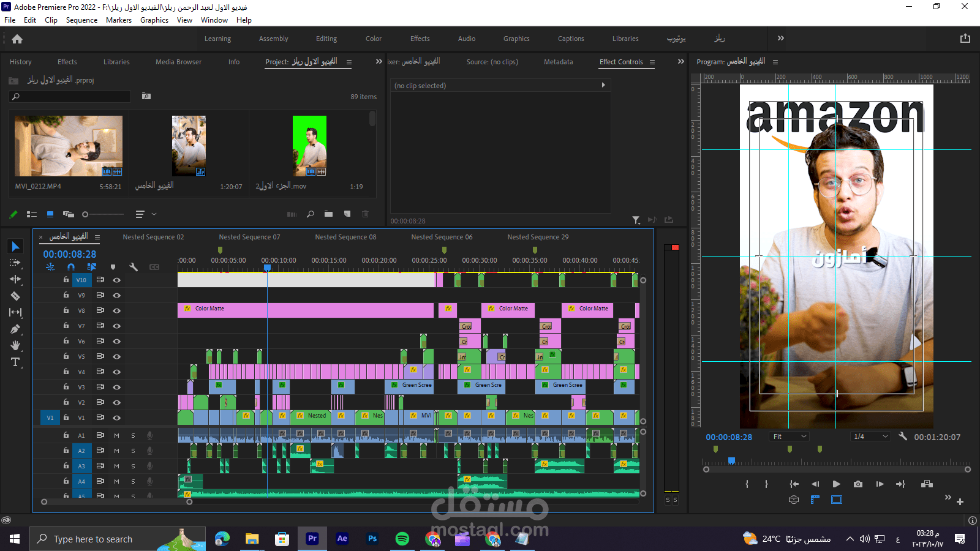Switch project panel to Icon view
This screenshot has height=551, width=980.
pyautogui.click(x=50, y=214)
